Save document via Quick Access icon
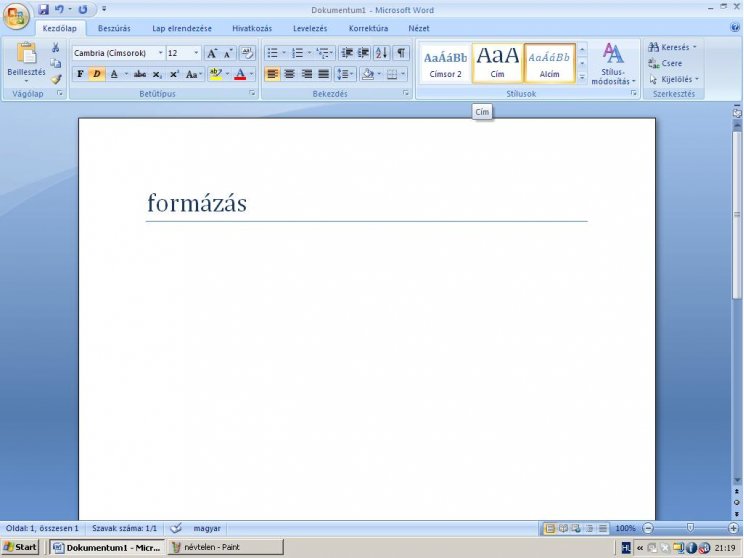The image size is (744, 558). pos(44,9)
